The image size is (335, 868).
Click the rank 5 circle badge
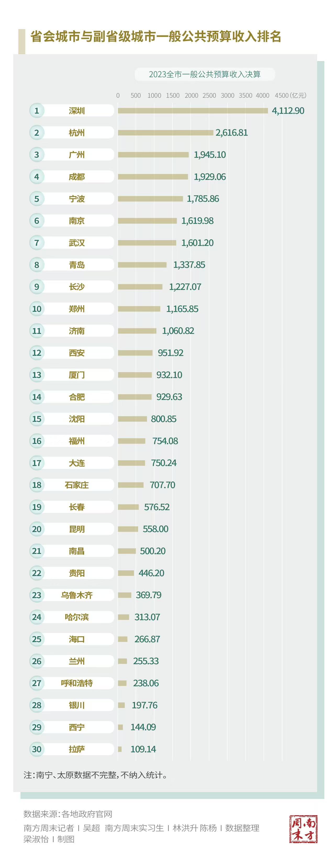(x=37, y=199)
